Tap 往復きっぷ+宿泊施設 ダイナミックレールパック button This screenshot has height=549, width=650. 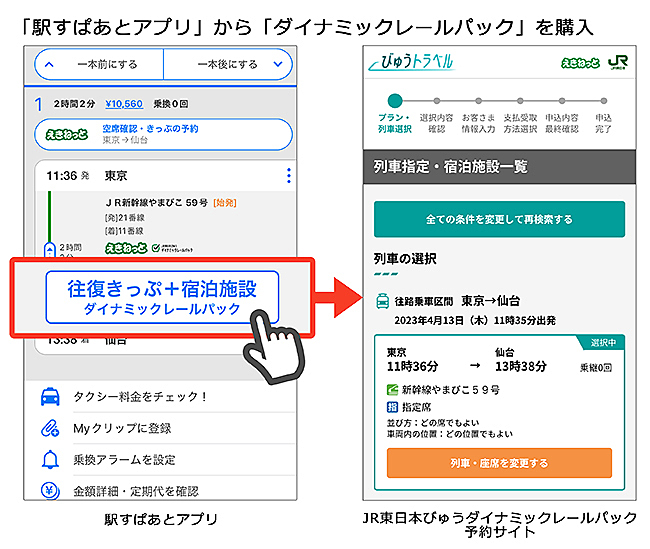tap(162, 297)
